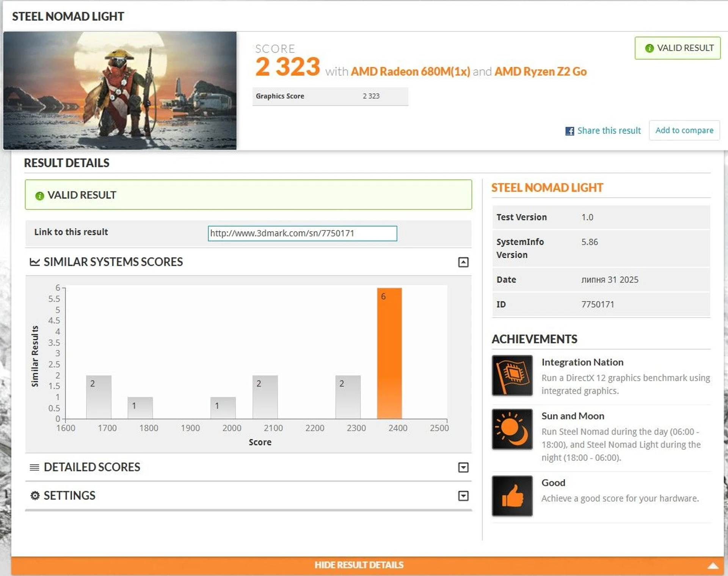Click the Steel Nomad Light thumbnail image
The image size is (728, 576).
pos(120,91)
